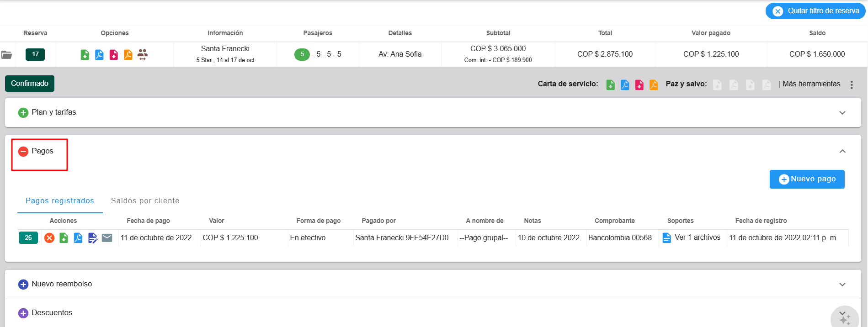Click the gray open folder icon beside reservation 17

(x=7, y=55)
